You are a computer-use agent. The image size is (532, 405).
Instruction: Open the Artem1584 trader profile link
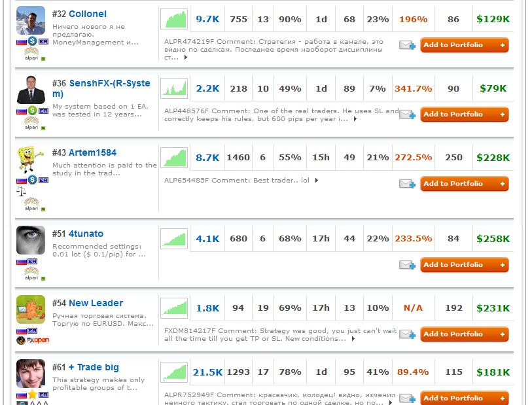pos(92,152)
